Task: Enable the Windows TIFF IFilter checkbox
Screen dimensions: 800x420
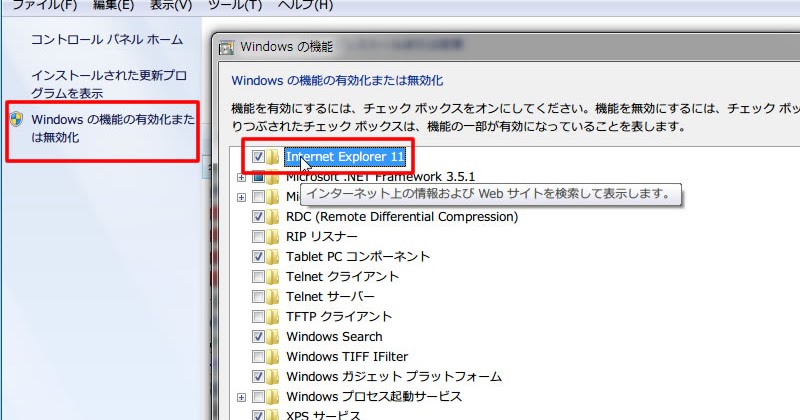Action: tap(258, 356)
